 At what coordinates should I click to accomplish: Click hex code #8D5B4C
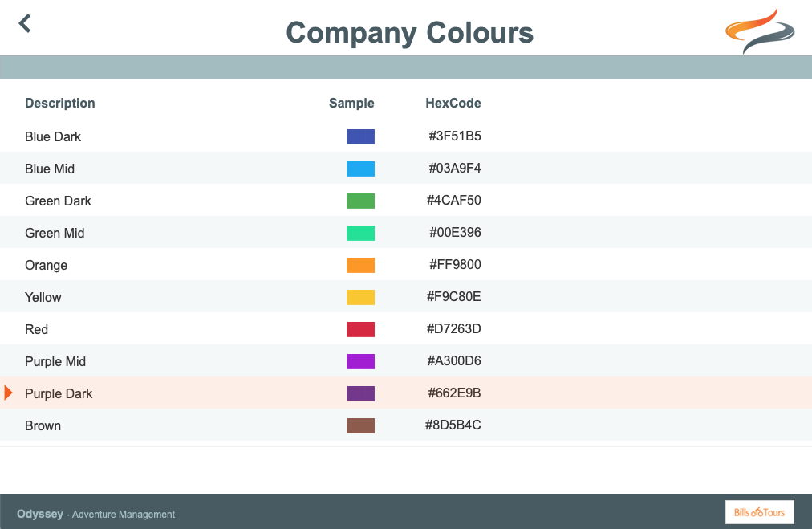[x=453, y=425]
